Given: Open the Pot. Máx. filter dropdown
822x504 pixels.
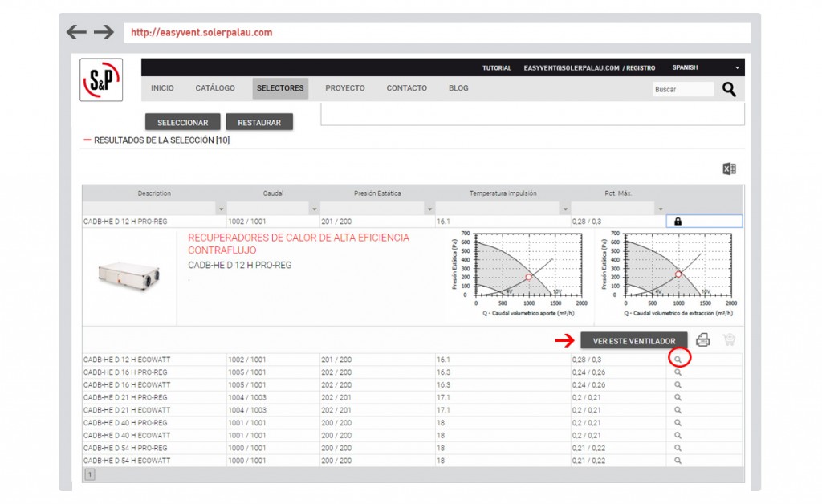Looking at the screenshot, I should point(661,209).
